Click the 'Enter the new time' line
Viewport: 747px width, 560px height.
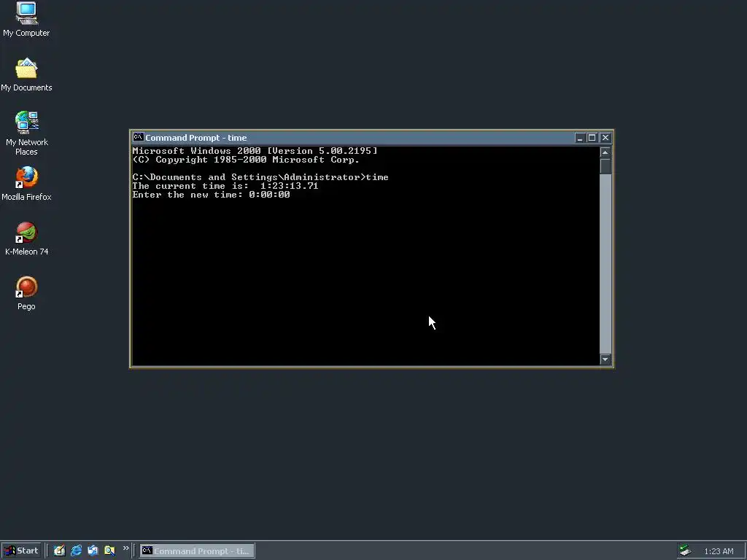[211, 195]
